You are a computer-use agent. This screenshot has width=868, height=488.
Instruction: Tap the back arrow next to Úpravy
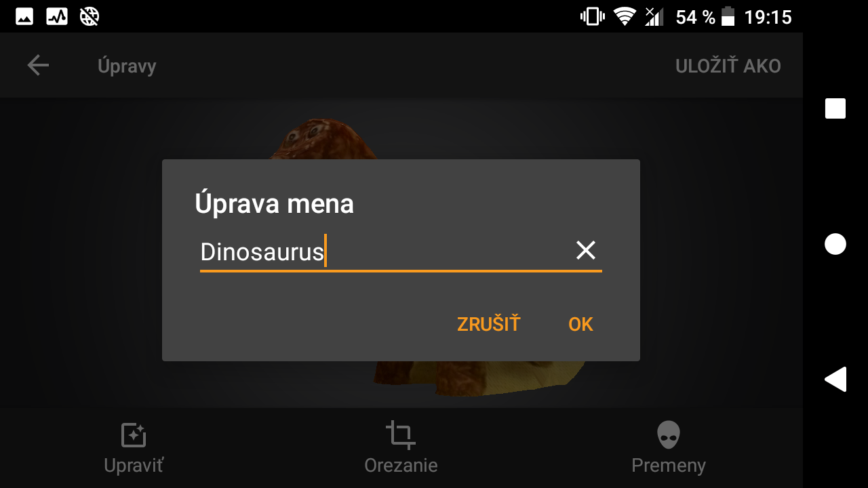(x=38, y=66)
